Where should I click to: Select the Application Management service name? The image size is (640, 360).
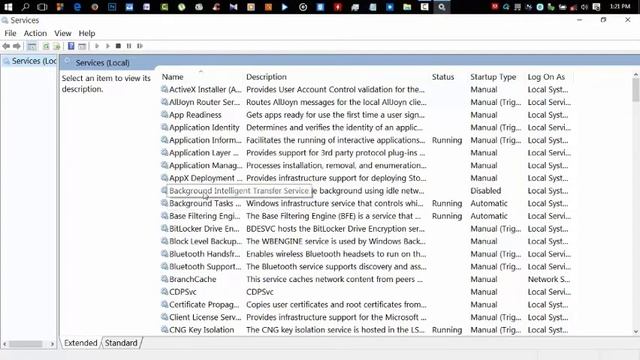(x=205, y=165)
